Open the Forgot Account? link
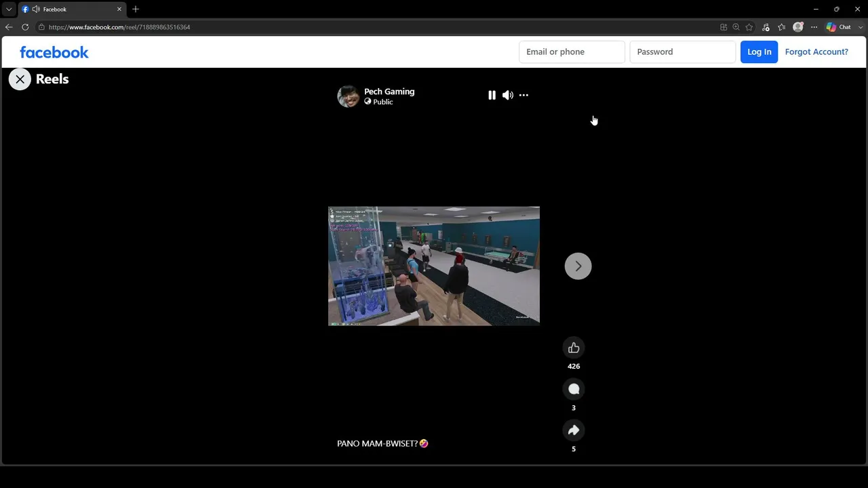Viewport: 868px width, 488px height. point(816,52)
